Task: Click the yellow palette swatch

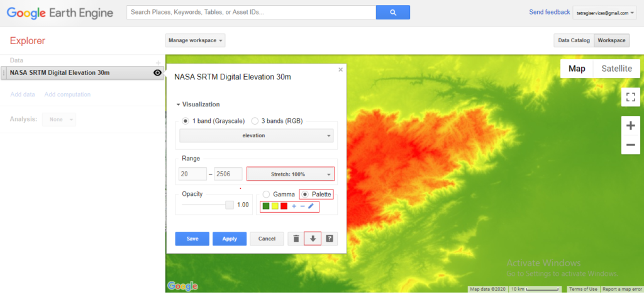Action: click(275, 206)
